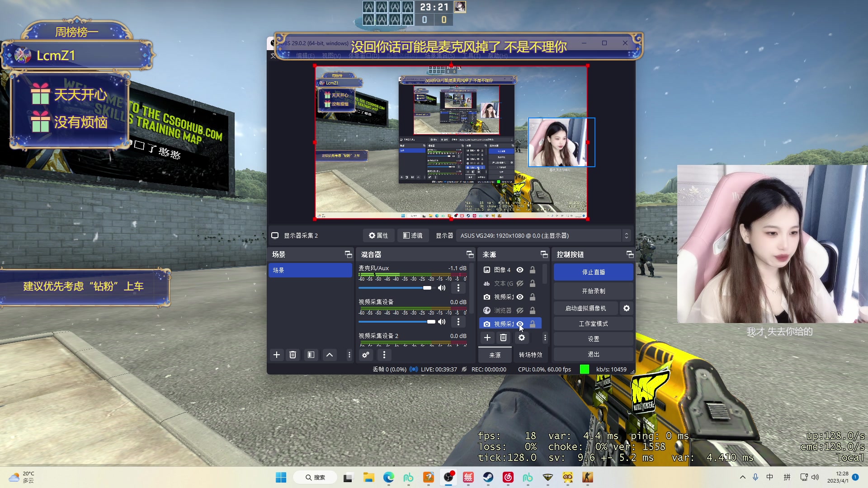Lock the selected 视频采集 source

click(533, 324)
